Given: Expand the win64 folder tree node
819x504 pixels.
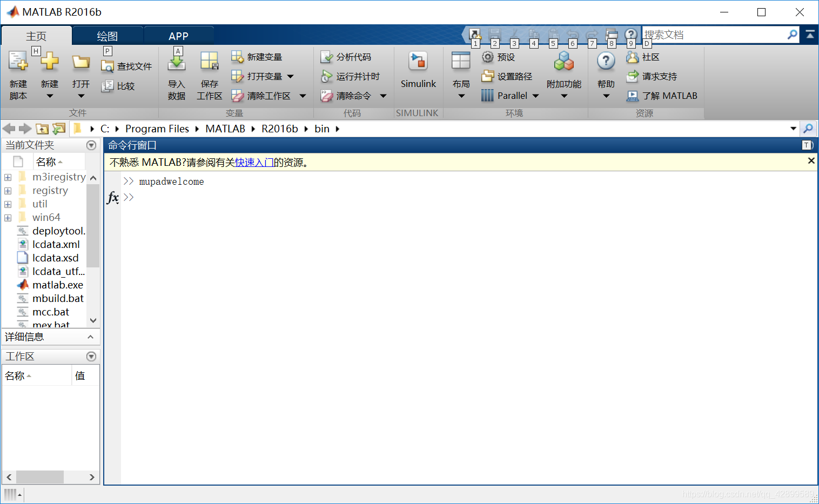Looking at the screenshot, I should coord(8,218).
